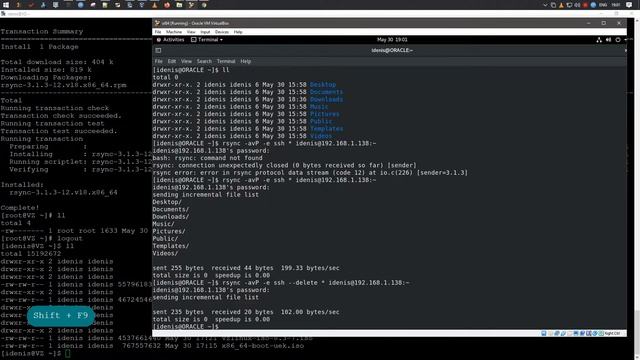Click rsync-3.1.3-12 rpm filename in PuTTY

(x=63, y=85)
